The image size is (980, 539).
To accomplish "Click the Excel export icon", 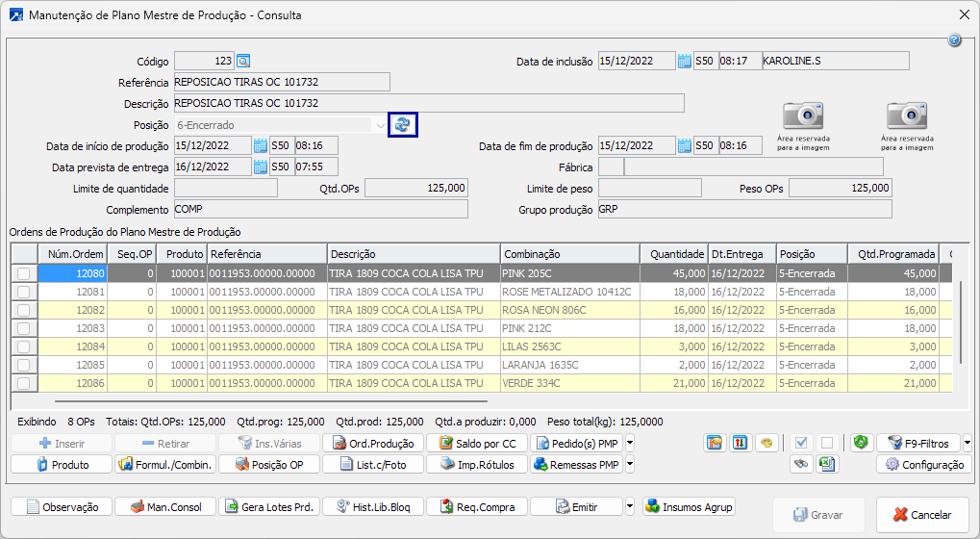I will pos(826,465).
